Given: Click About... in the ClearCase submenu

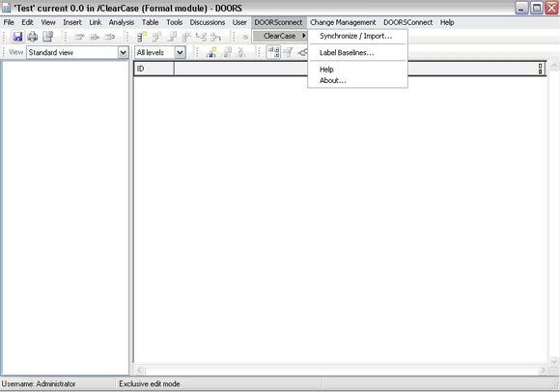Looking at the screenshot, I should (x=332, y=80).
